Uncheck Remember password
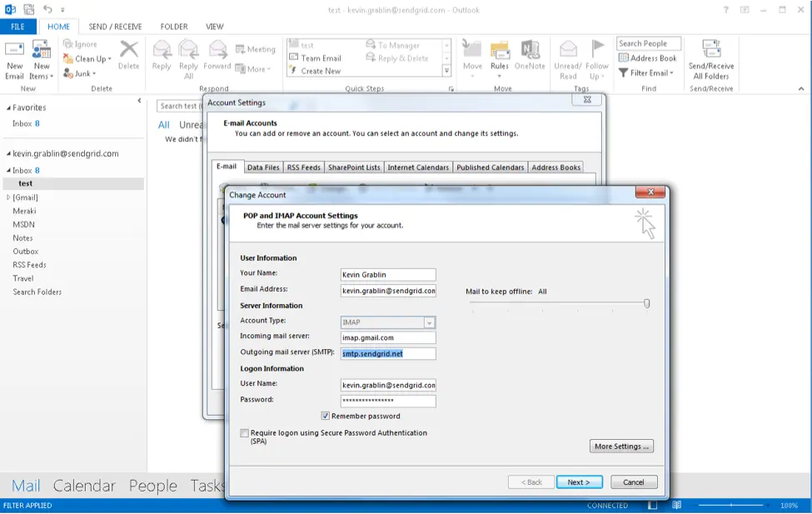Viewport: 812px width, 514px height. point(325,416)
